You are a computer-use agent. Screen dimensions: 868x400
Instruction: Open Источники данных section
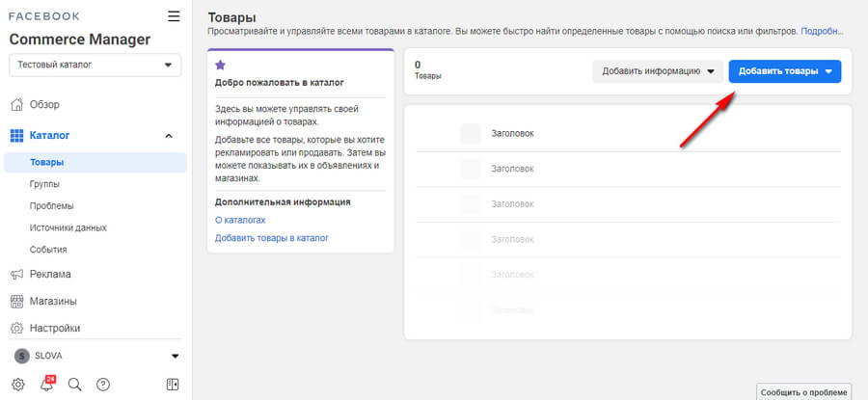click(68, 227)
